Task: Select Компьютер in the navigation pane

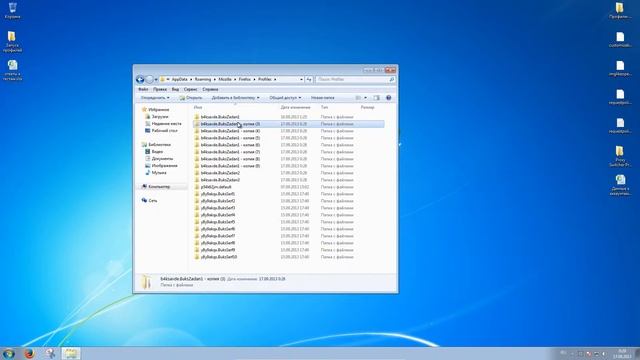Action: click(x=159, y=187)
